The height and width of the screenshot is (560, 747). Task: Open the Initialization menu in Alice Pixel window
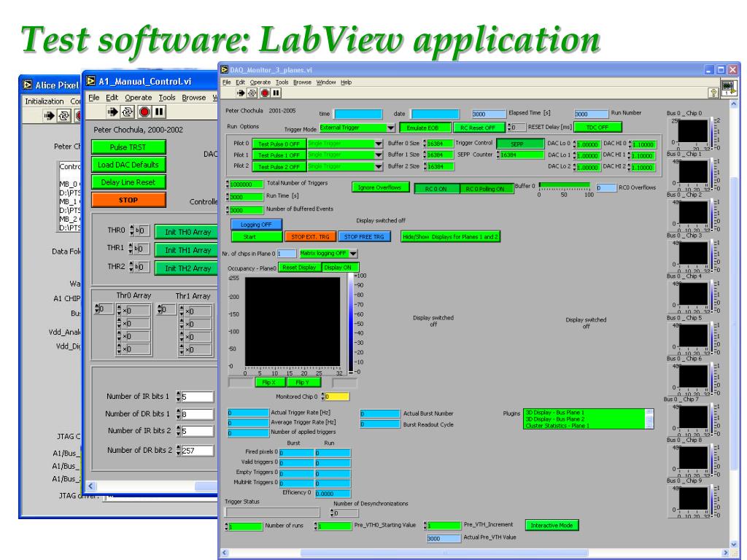click(x=44, y=101)
